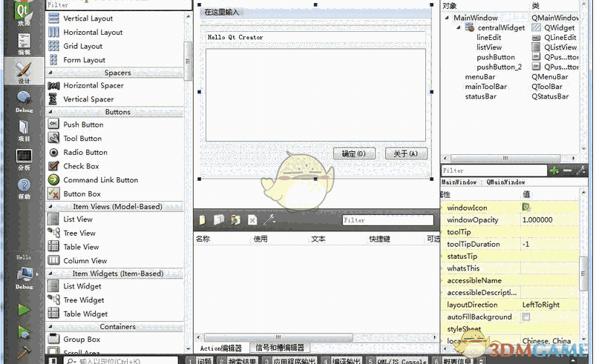596x364 pixels.
Task: Open the Welcome mode Qt icon
Action: point(24,13)
